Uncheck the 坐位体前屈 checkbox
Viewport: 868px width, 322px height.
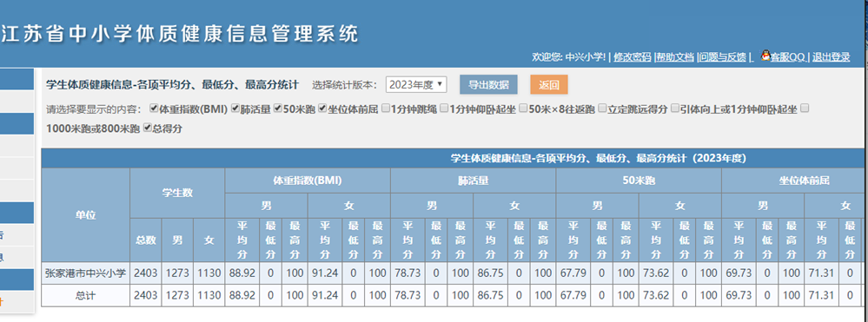[x=322, y=108]
